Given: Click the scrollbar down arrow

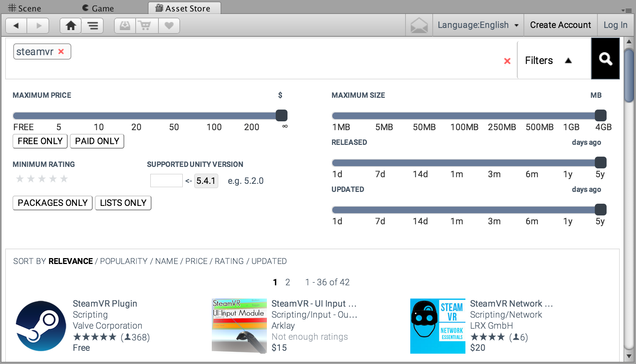Looking at the screenshot, I should 629,356.
